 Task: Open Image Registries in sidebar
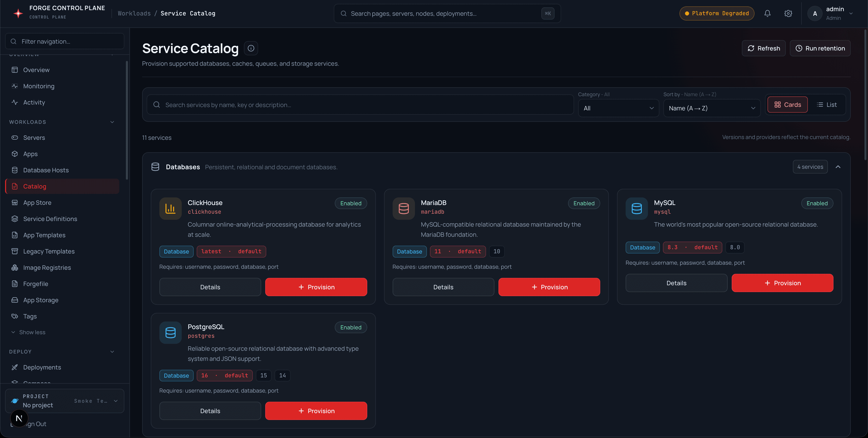click(x=62, y=267)
